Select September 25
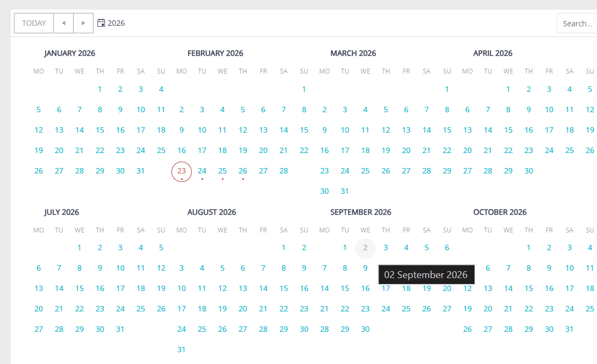 click(x=406, y=309)
